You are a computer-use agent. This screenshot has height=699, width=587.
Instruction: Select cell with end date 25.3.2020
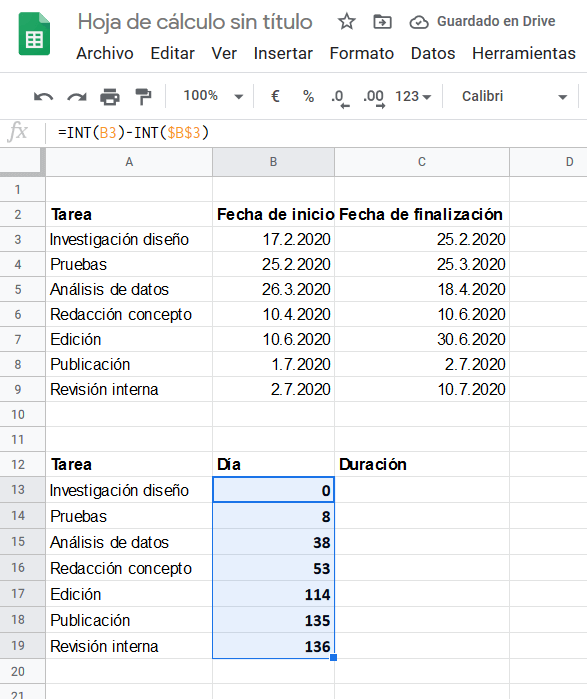(422, 264)
